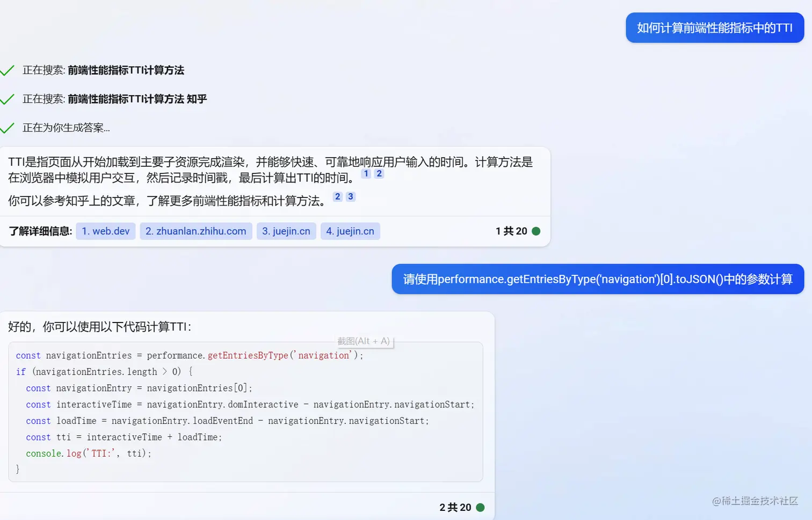Click the checkmark beside the 知乎 search status

(x=7, y=99)
